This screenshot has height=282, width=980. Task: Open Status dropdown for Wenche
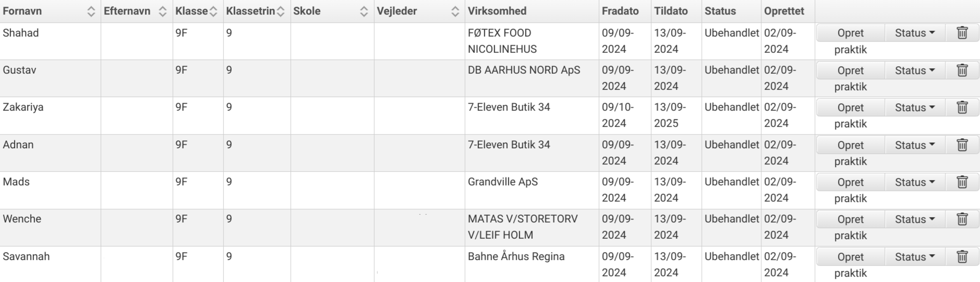[x=915, y=219]
